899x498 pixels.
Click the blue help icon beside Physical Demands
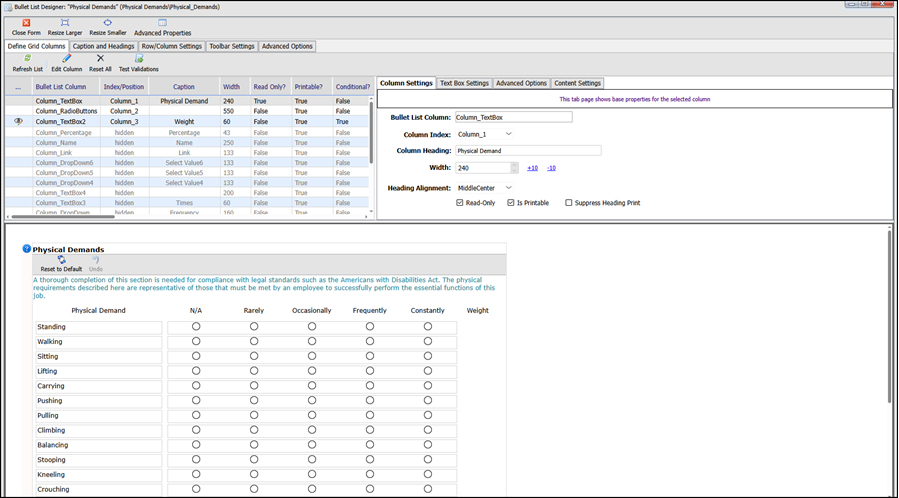[x=26, y=249]
